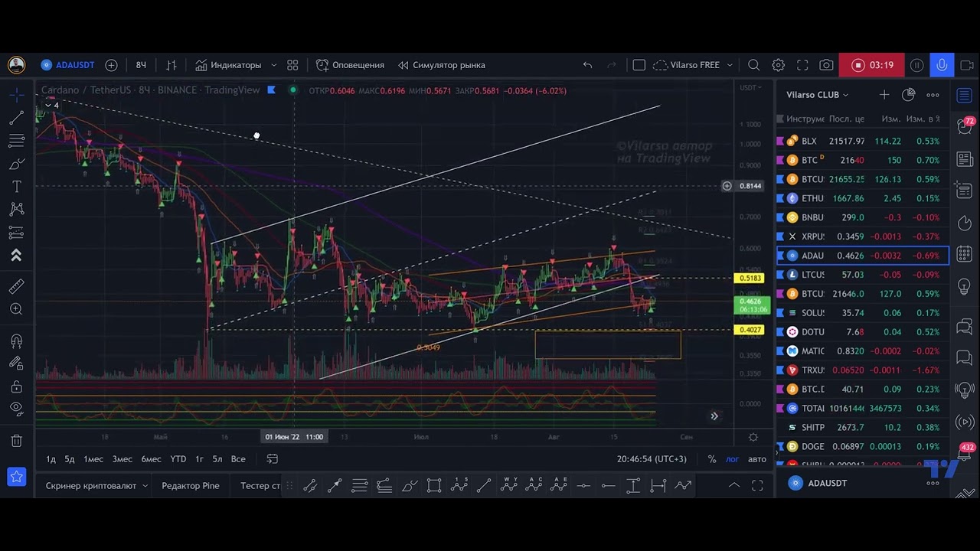Open the alerts panel with badge 72
Viewport: 980px width, 551px height.
965,126
